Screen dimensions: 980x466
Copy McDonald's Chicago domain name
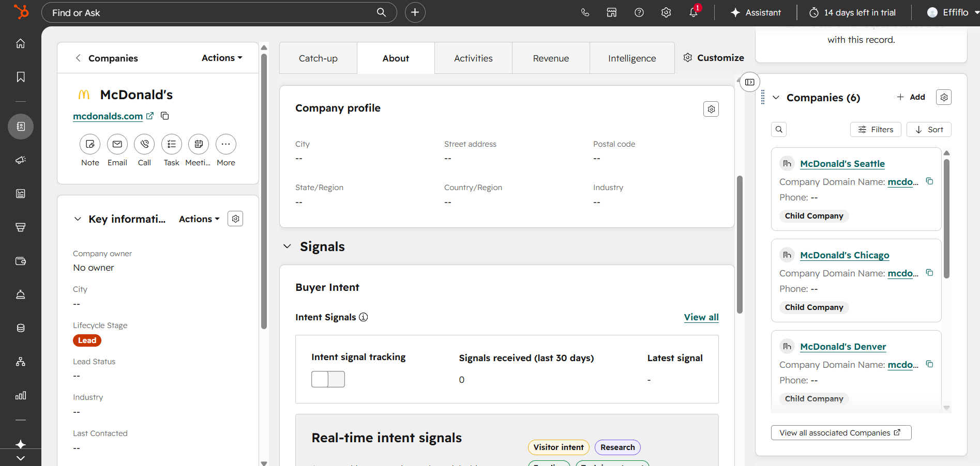(x=929, y=273)
